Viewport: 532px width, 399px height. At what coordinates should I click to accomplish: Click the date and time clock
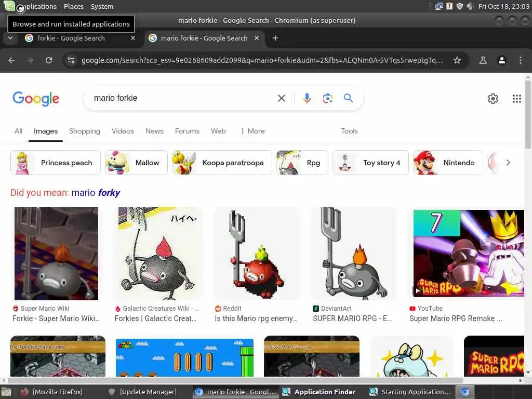503,6
